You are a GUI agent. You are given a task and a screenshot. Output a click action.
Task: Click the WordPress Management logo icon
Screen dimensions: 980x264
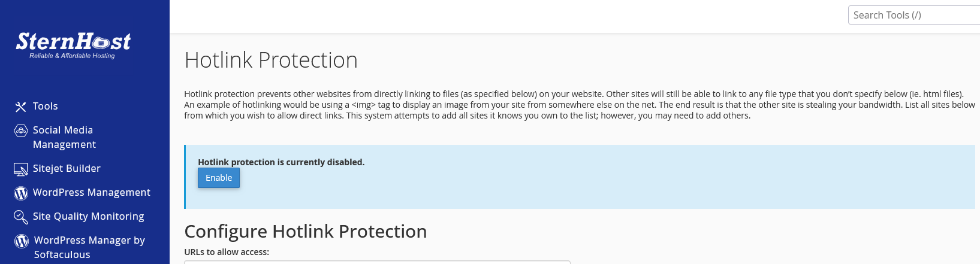click(21, 193)
